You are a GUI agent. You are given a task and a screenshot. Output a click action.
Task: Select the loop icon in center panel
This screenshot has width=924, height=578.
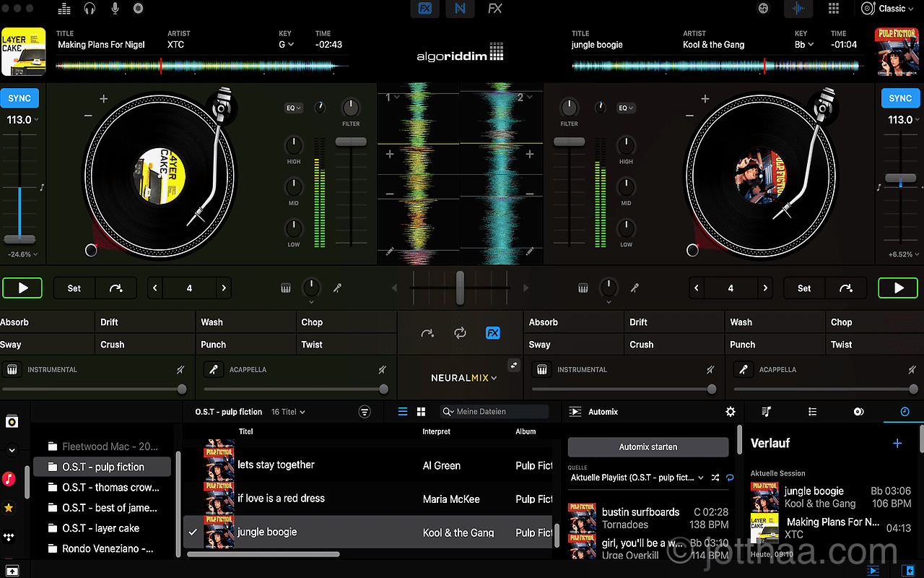point(460,333)
